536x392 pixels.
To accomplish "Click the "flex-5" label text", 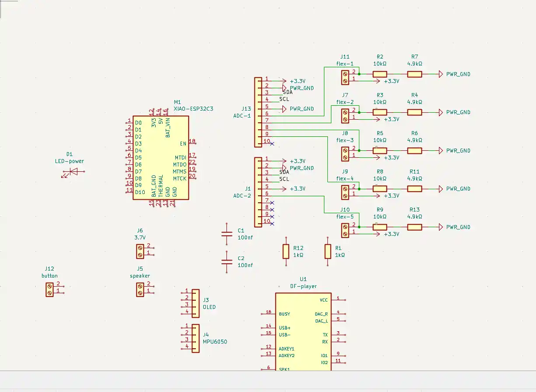I will tap(345, 217).
